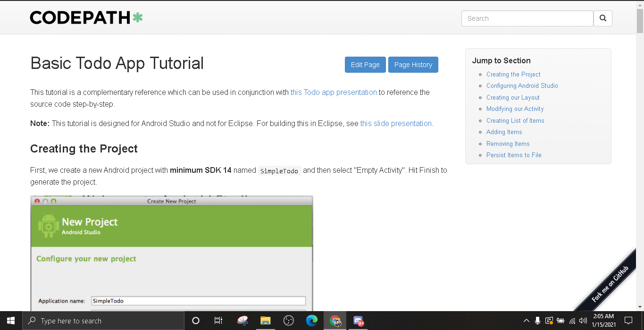Click the search magnifier icon
Viewport: 644px width, 330px height.
[602, 18]
